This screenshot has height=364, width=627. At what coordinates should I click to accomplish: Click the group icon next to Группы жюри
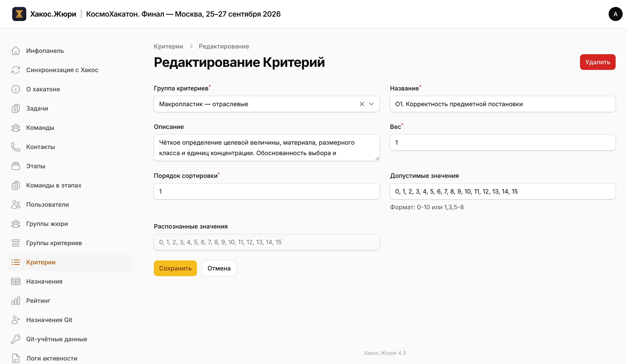(x=16, y=224)
